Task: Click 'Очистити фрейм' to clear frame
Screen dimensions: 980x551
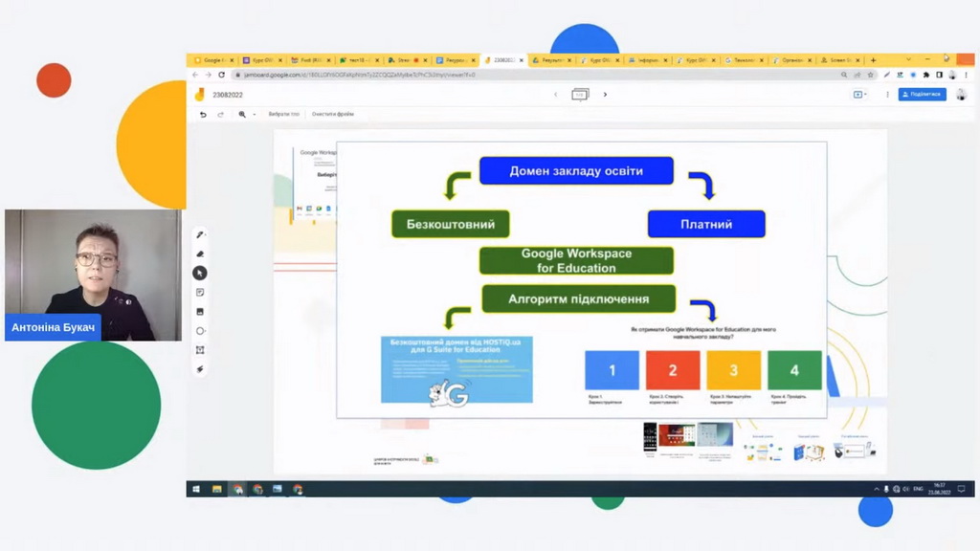Action: (x=332, y=115)
